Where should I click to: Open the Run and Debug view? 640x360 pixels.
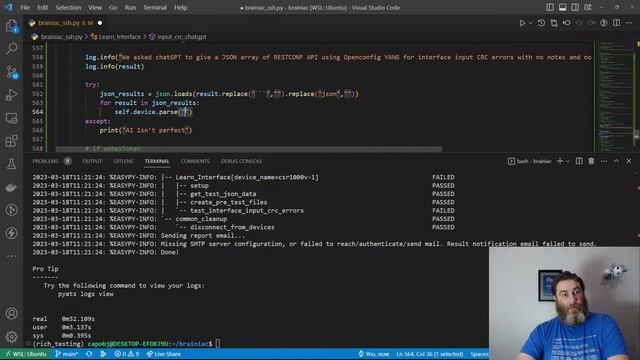click(11, 95)
